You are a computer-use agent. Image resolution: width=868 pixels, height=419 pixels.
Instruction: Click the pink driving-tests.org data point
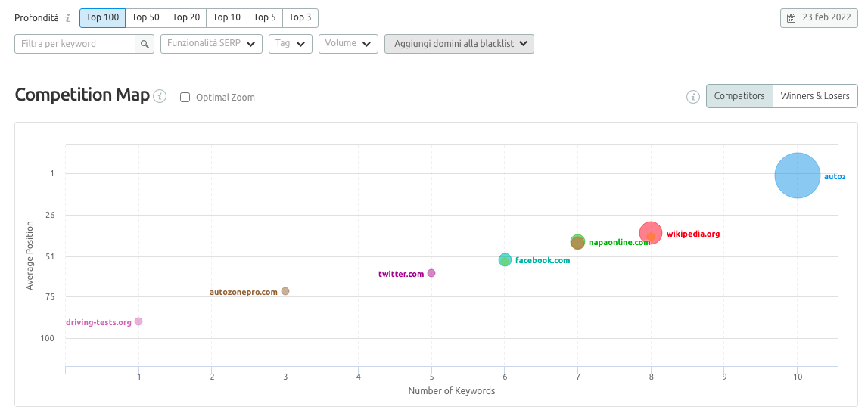tap(138, 321)
